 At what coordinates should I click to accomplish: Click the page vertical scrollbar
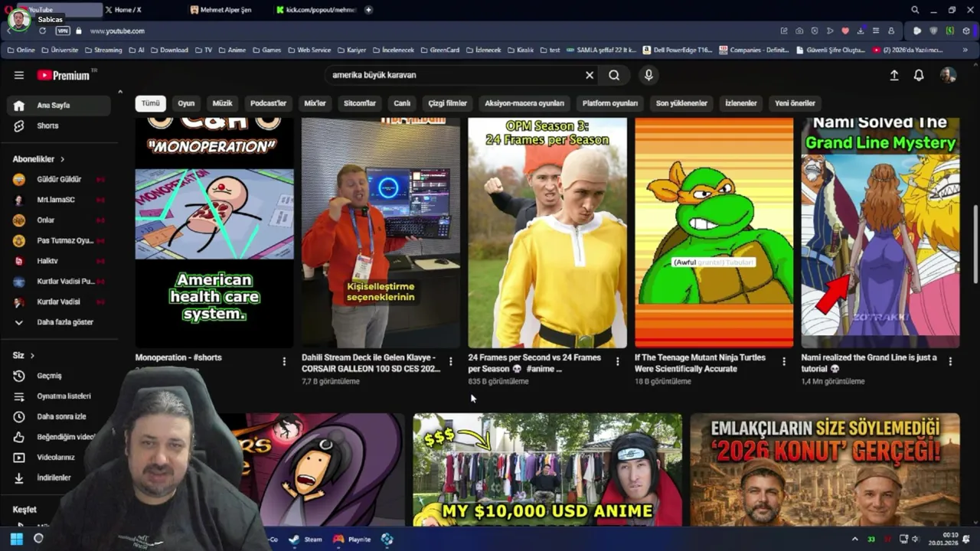(x=975, y=244)
